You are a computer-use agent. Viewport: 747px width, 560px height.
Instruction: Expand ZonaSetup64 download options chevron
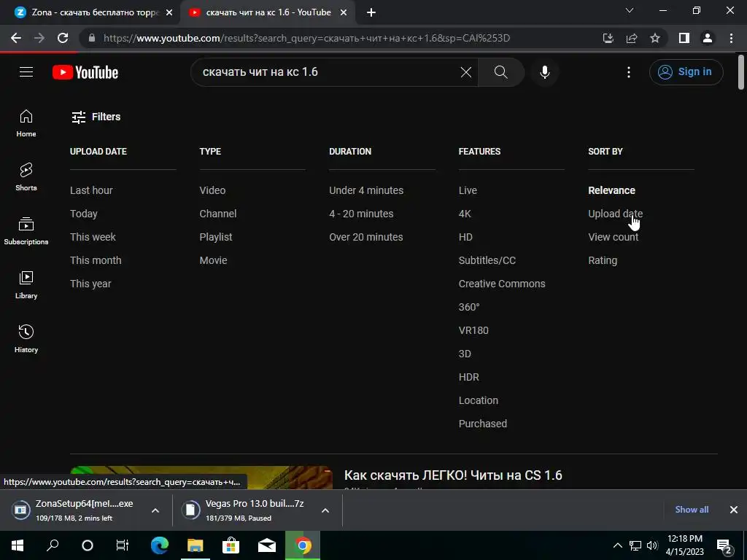155,510
